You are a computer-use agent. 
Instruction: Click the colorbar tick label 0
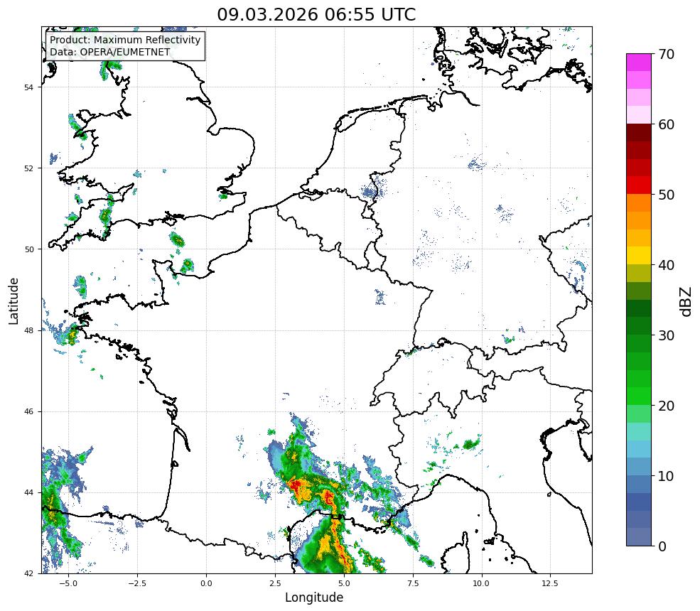(x=662, y=546)
